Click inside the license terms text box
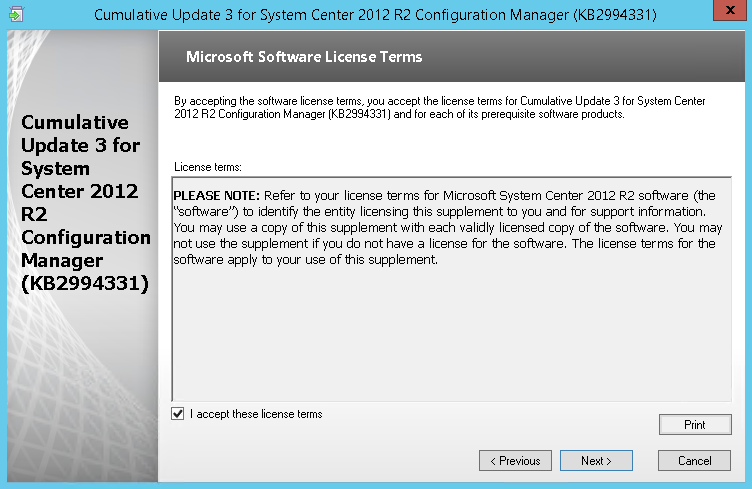The height and width of the screenshot is (489, 752). pos(451,289)
